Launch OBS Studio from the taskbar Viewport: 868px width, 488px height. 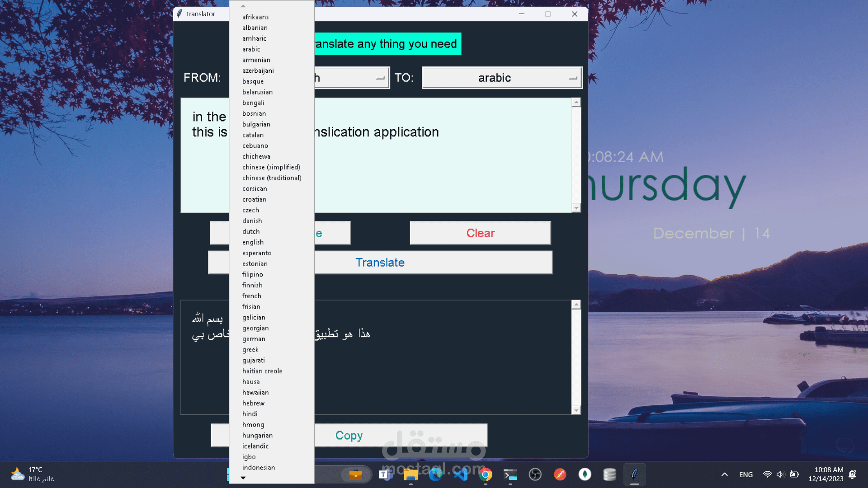(x=535, y=474)
